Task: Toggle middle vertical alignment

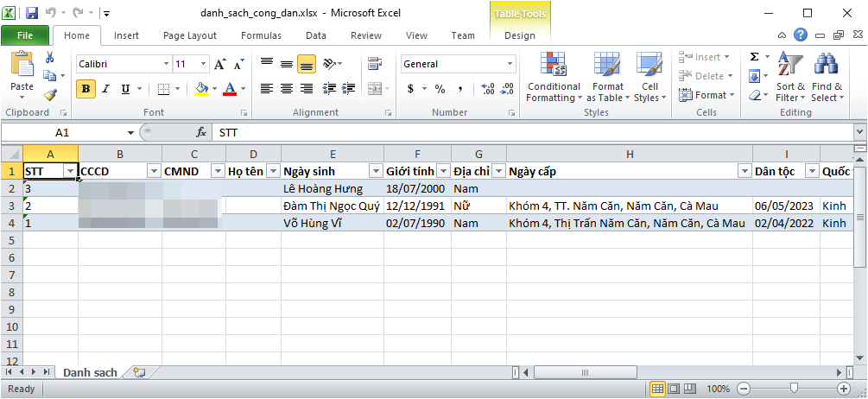Action: tap(286, 64)
